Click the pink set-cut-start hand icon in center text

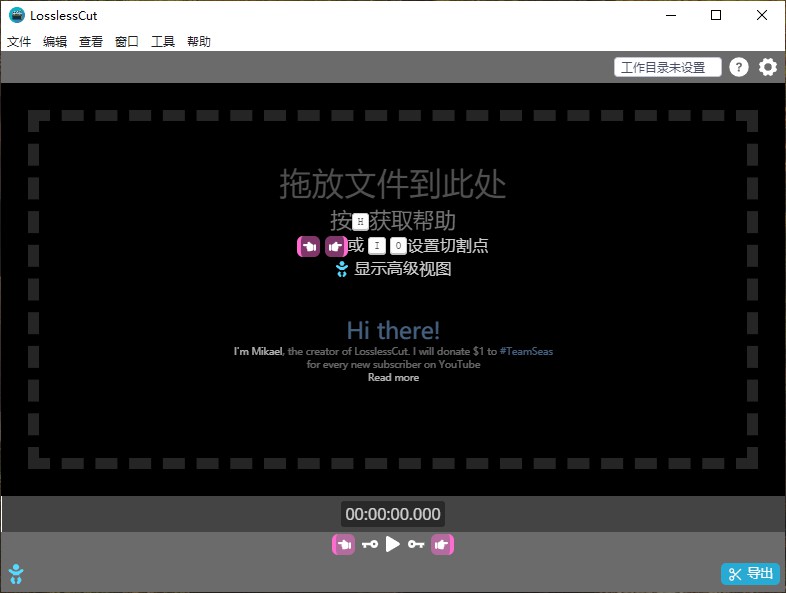[x=308, y=246]
